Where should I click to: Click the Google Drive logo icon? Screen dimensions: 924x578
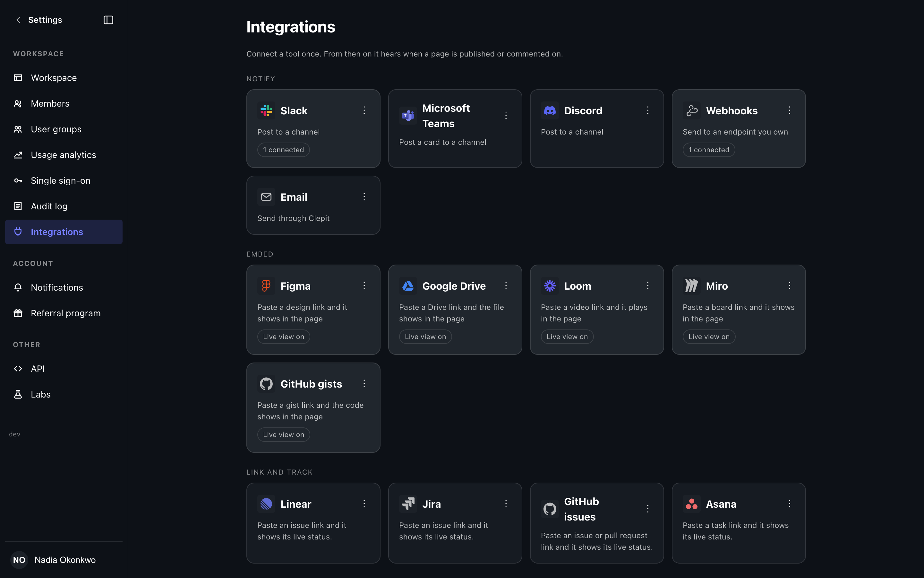tap(408, 285)
